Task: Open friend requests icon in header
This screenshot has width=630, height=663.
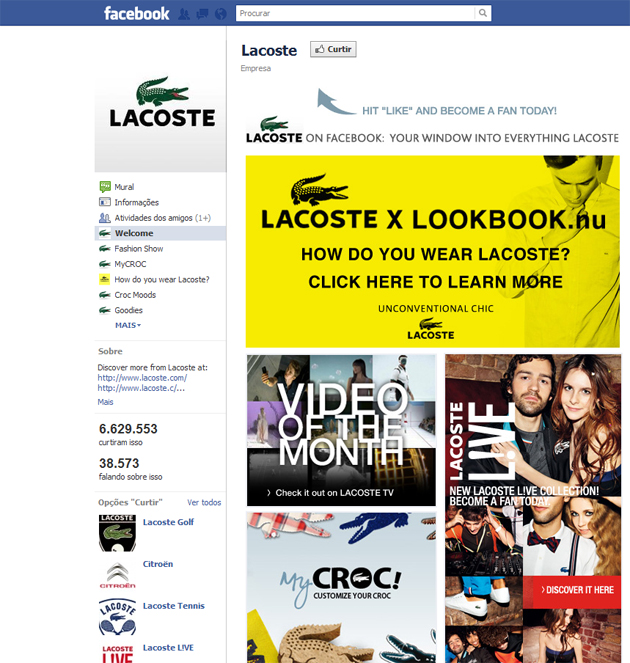Action: pos(184,14)
